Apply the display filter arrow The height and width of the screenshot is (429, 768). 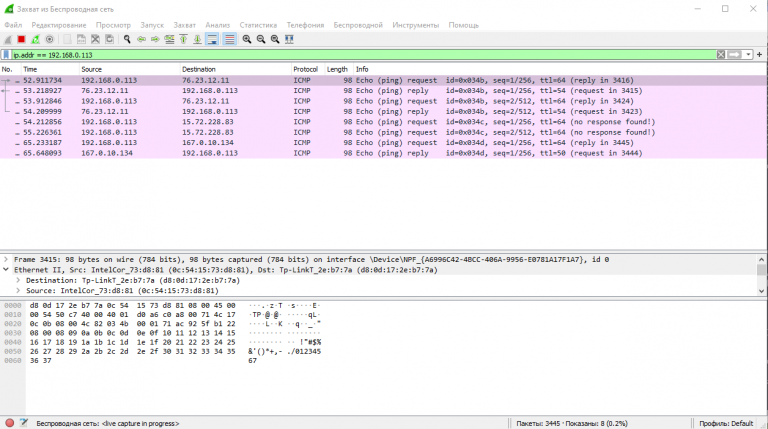734,55
